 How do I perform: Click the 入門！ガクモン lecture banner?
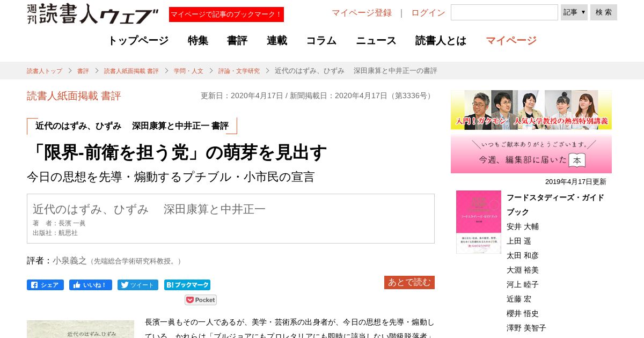coord(531,109)
